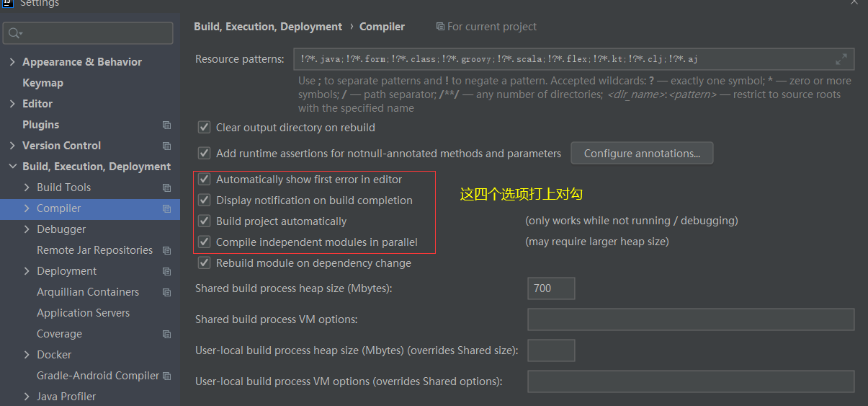Expand the Docker node
The width and height of the screenshot is (868, 406).
[27, 355]
